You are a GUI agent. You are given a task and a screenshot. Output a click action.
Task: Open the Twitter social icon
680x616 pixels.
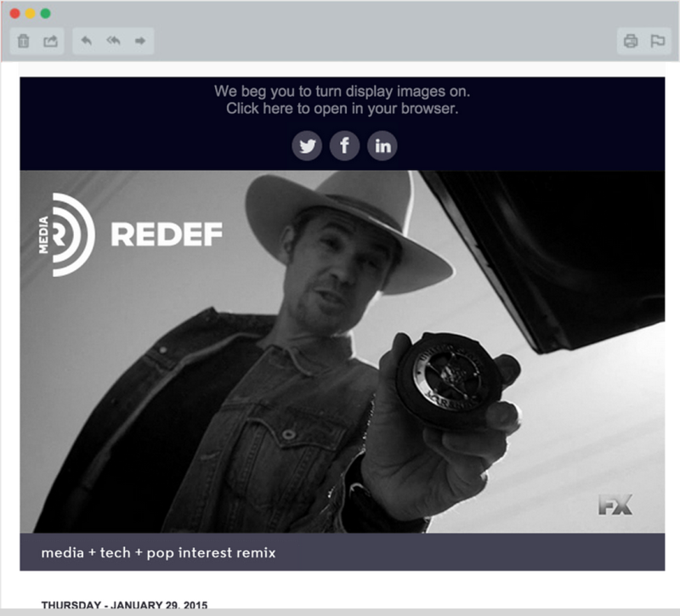click(307, 145)
